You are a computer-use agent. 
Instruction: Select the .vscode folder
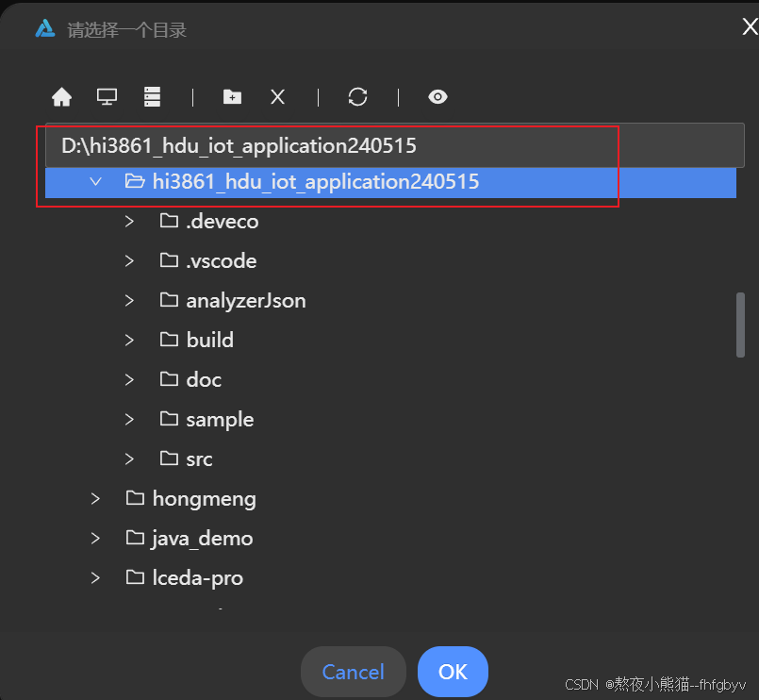208,261
